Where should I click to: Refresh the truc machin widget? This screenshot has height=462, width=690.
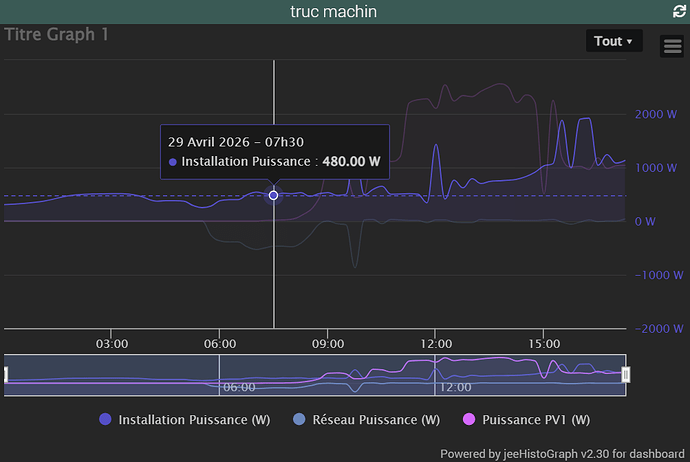tap(679, 11)
